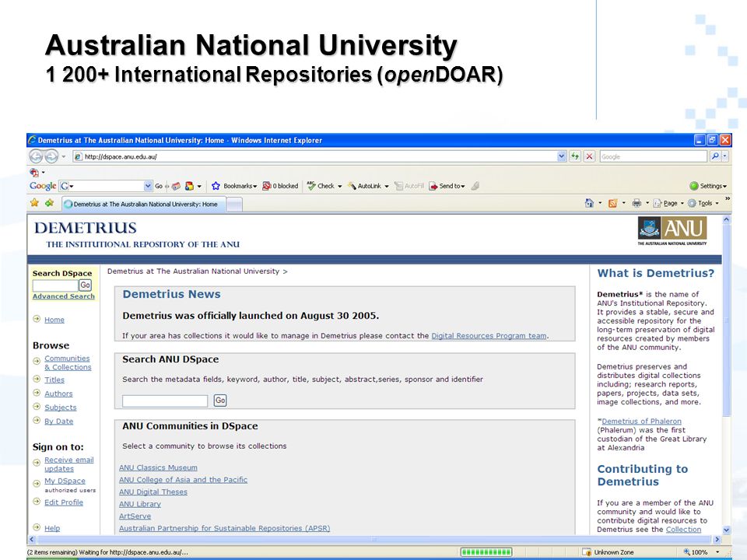The height and width of the screenshot is (560, 747).
Task: Click the highlighter pen icon in Google toolbar
Action: coord(475,186)
